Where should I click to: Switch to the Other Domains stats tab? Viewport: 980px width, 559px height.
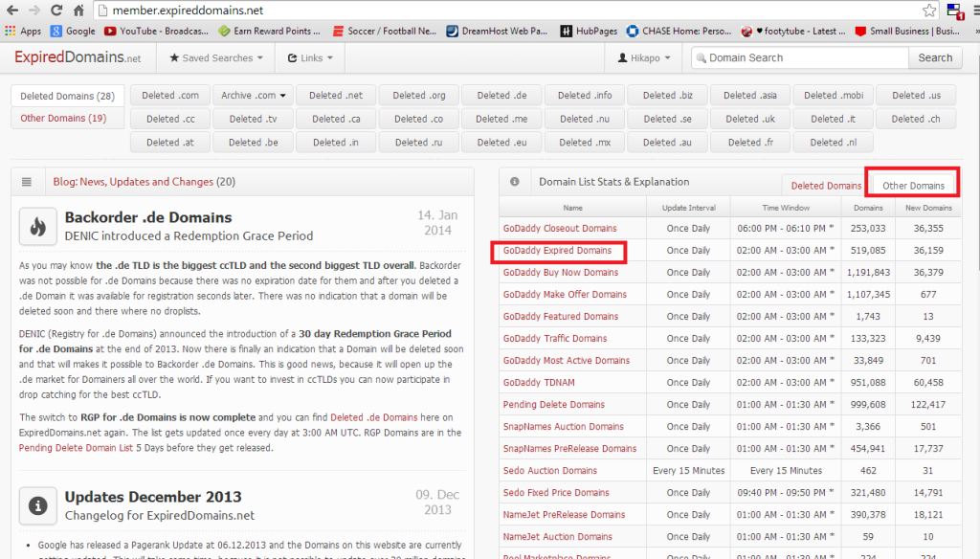click(x=913, y=186)
